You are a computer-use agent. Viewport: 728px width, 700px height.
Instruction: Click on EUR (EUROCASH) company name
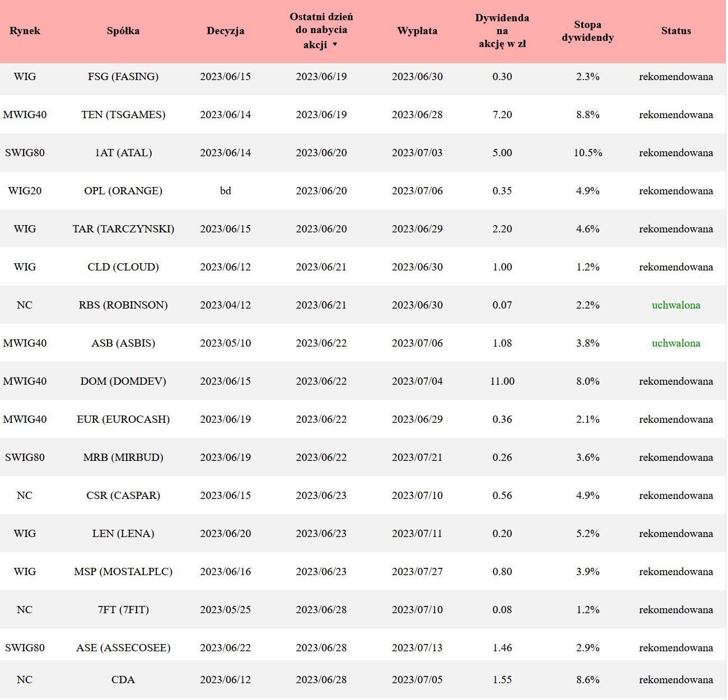coord(123,419)
